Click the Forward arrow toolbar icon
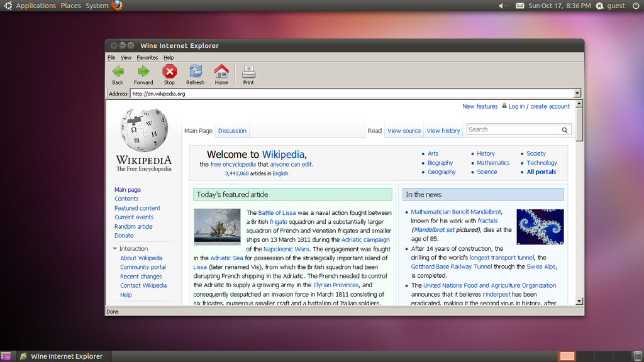This screenshot has width=644, height=362. coord(143,71)
